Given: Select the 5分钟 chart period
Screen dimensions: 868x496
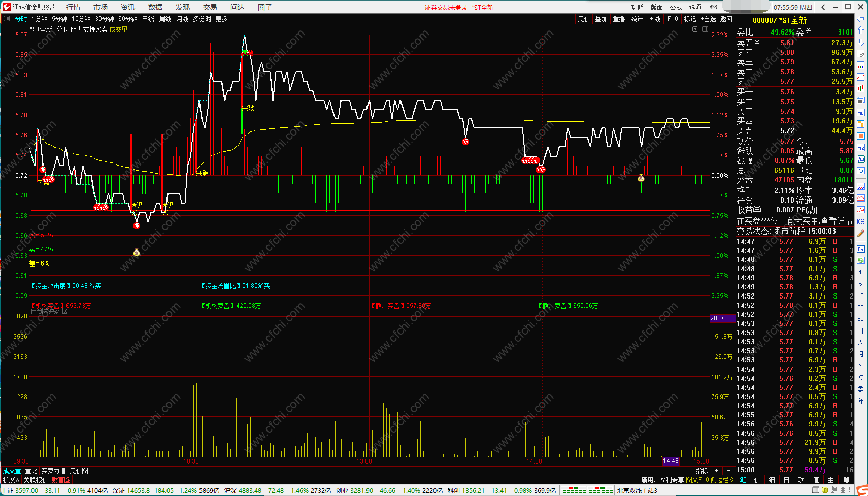Looking at the screenshot, I should coord(59,19).
